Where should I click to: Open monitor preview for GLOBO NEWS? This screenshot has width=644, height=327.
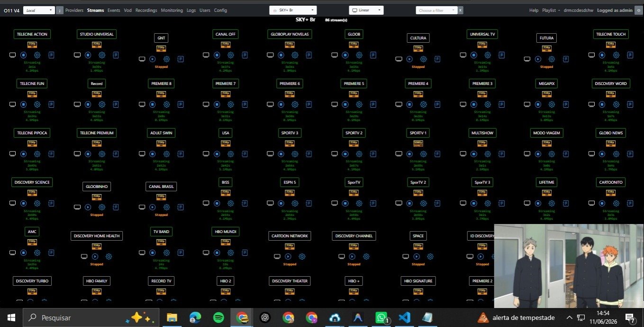pos(592,154)
